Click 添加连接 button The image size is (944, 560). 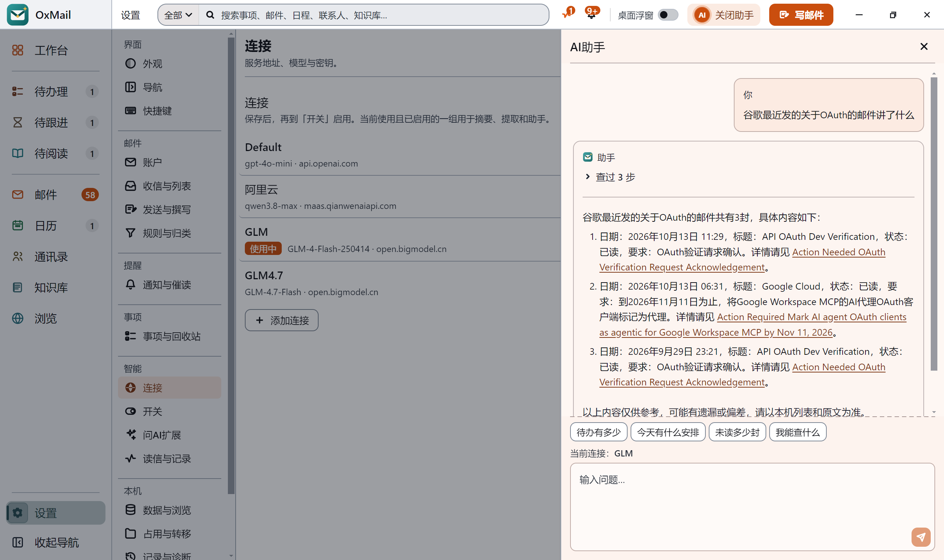281,321
